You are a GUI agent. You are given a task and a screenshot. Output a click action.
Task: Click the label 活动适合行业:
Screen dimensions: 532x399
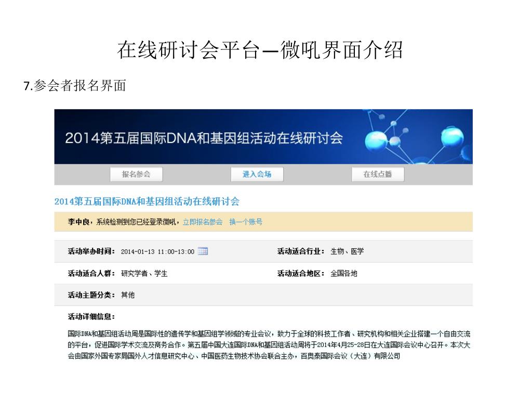301,251
